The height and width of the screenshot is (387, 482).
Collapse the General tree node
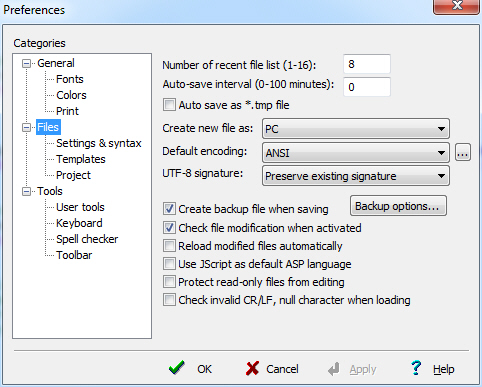point(26,63)
